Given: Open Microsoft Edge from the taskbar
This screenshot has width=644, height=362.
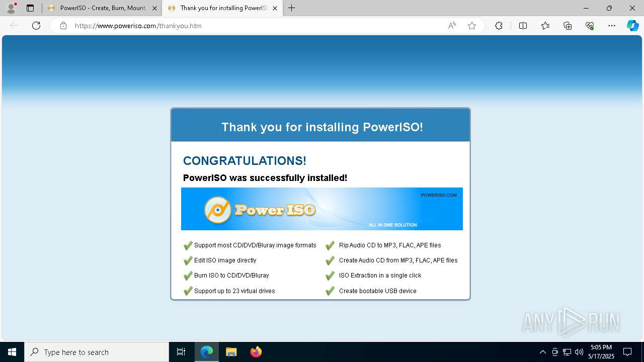Looking at the screenshot, I should (x=207, y=352).
